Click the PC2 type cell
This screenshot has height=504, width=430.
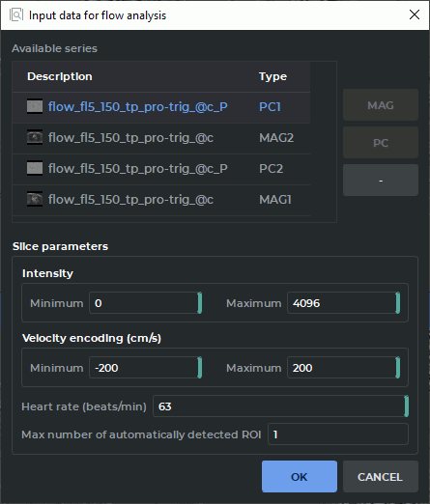pos(271,169)
